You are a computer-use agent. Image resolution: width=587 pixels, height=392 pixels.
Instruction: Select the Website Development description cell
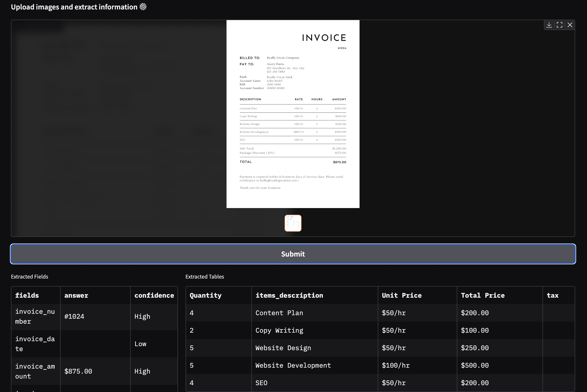[x=293, y=365]
